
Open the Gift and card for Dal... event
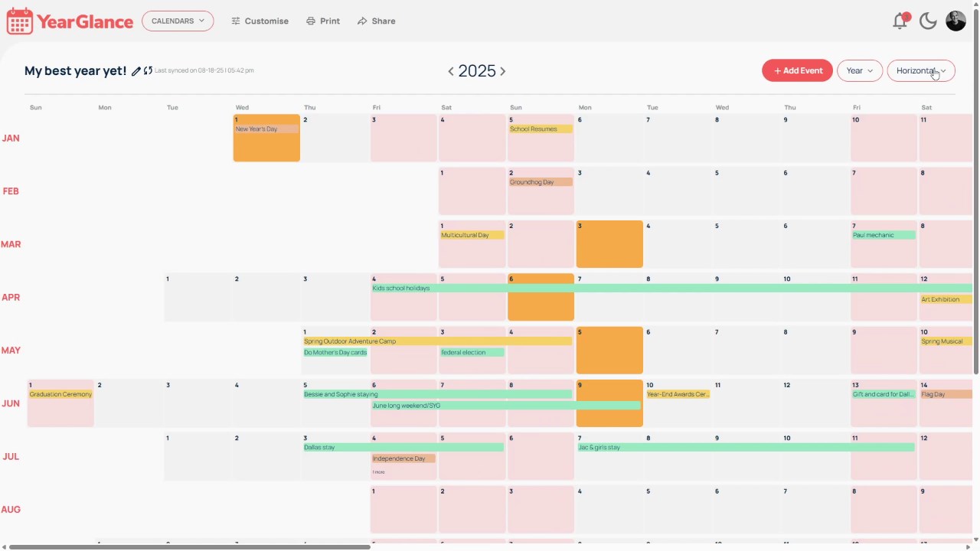(x=884, y=394)
